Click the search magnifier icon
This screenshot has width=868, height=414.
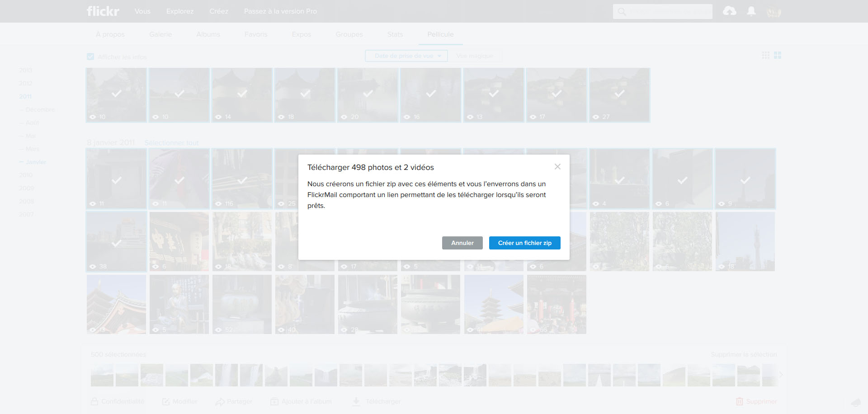pos(622,12)
